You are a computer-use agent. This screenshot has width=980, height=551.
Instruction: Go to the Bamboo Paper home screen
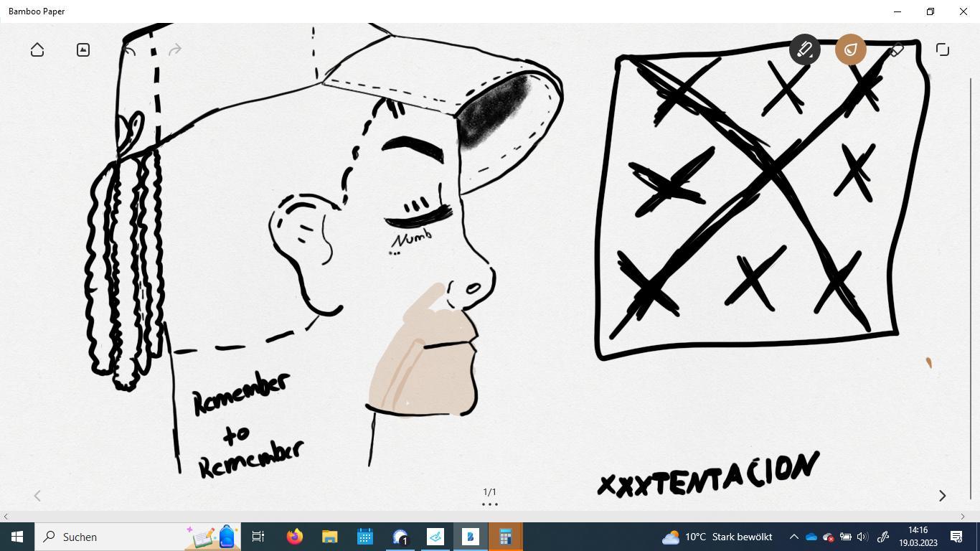point(37,50)
